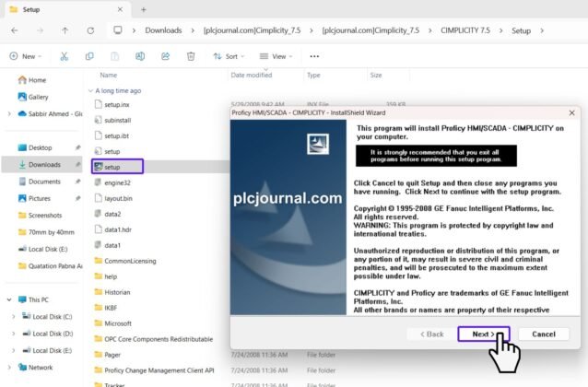Click the Copy icon in toolbar
The height and width of the screenshot is (387, 588).
click(89, 56)
